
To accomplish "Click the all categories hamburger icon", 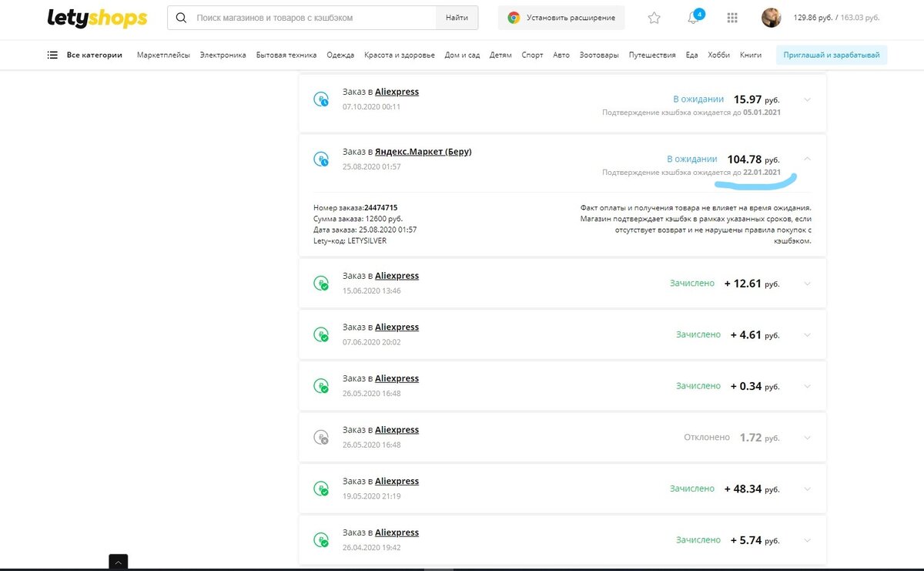I will coord(52,55).
